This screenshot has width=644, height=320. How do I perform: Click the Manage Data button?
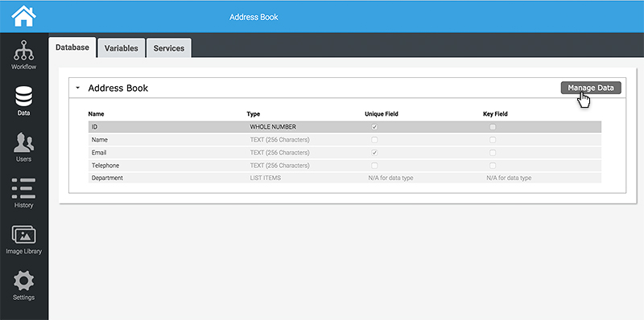[591, 88]
